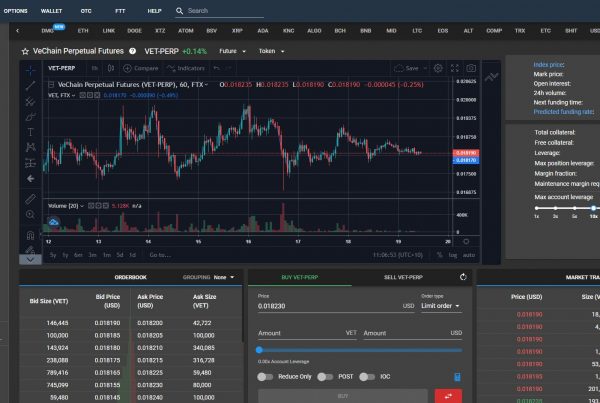Toggle the Reduce Only switch
600x403 pixels.
[x=265, y=377]
